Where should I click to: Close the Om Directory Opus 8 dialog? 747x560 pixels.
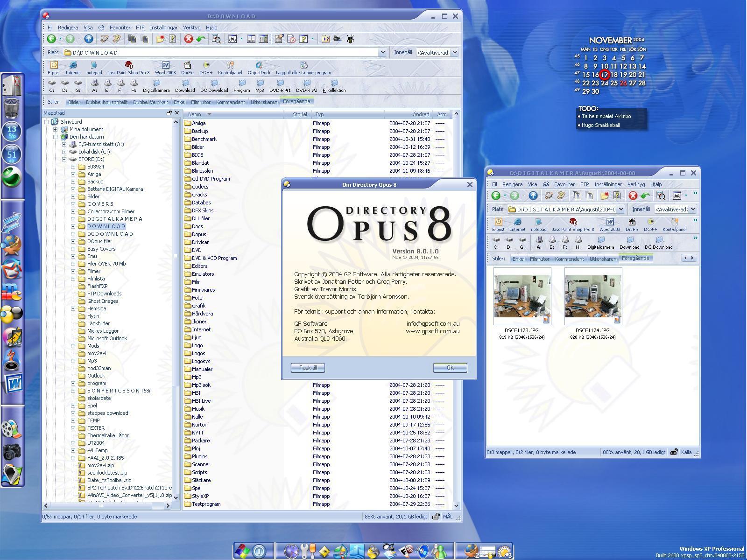click(x=470, y=184)
